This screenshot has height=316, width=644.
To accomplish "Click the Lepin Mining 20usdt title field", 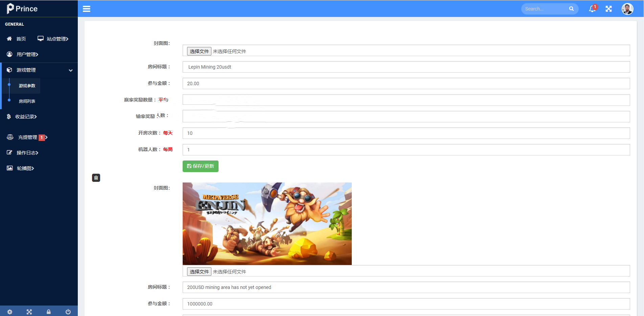I will pyautogui.click(x=406, y=67).
